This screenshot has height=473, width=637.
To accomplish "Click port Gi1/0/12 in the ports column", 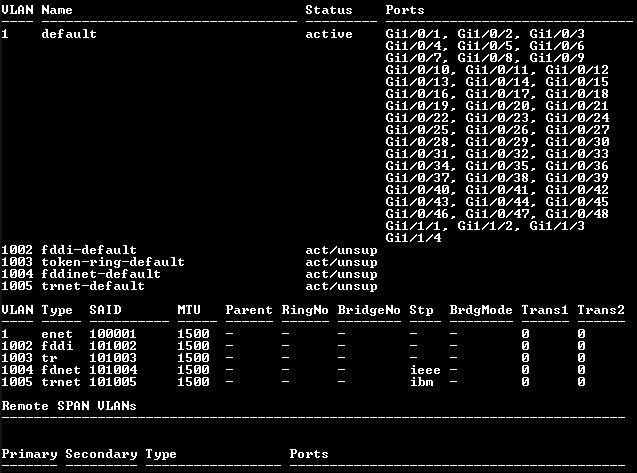I will pos(577,70).
